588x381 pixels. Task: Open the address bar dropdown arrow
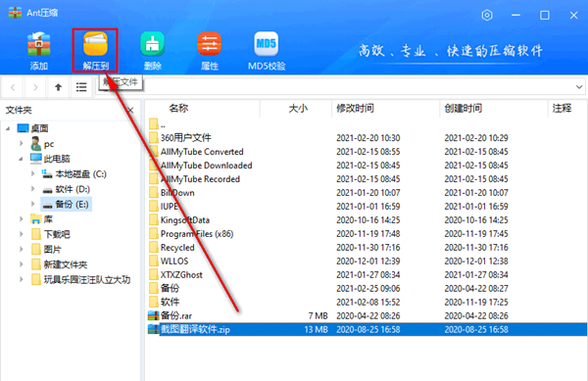579,87
